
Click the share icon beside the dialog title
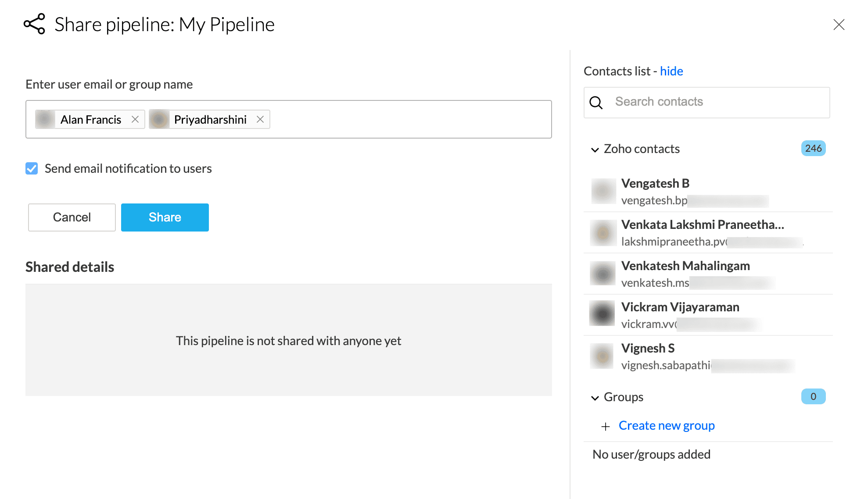pyautogui.click(x=34, y=24)
